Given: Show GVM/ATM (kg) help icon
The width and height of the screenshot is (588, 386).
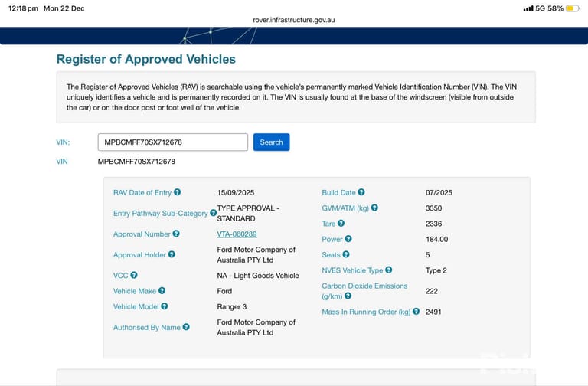Looking at the screenshot, I should [374, 208].
